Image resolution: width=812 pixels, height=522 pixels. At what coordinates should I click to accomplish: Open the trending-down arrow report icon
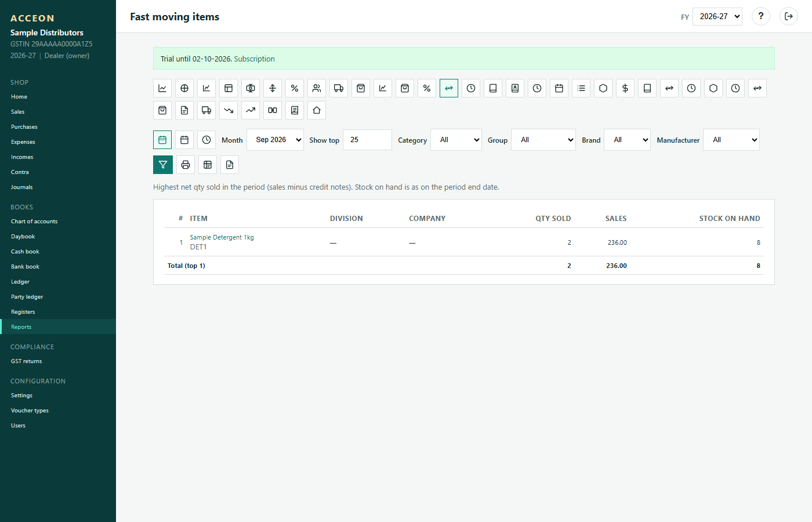coord(229,110)
